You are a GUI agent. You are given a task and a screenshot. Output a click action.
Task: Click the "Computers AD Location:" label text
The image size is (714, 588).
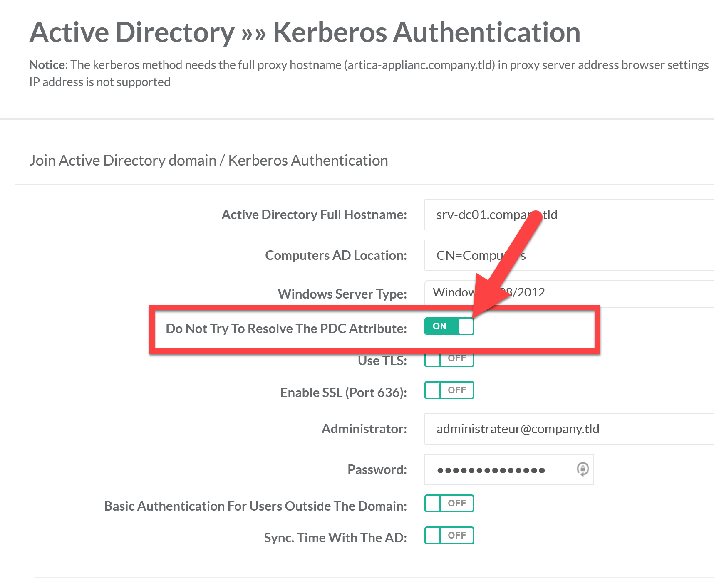(x=336, y=255)
